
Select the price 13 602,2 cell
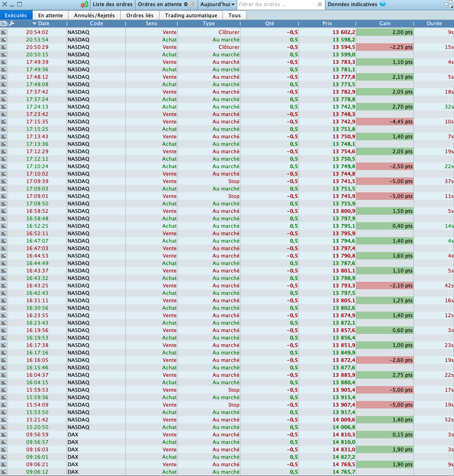tap(327, 32)
